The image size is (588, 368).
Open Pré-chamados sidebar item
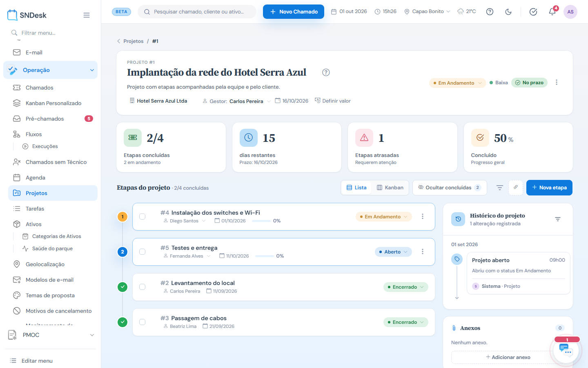tap(53, 119)
